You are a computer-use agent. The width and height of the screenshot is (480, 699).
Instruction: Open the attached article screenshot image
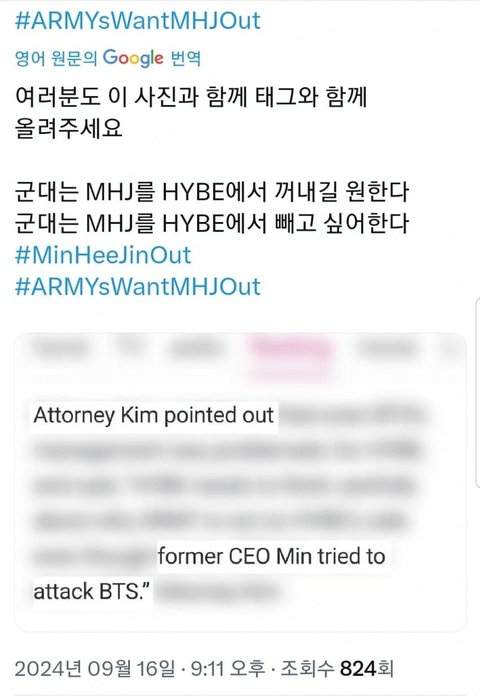coord(240,482)
